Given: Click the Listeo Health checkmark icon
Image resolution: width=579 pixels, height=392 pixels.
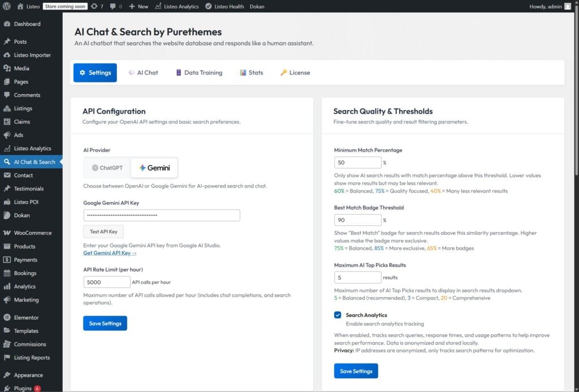Looking at the screenshot, I should pos(209,6).
